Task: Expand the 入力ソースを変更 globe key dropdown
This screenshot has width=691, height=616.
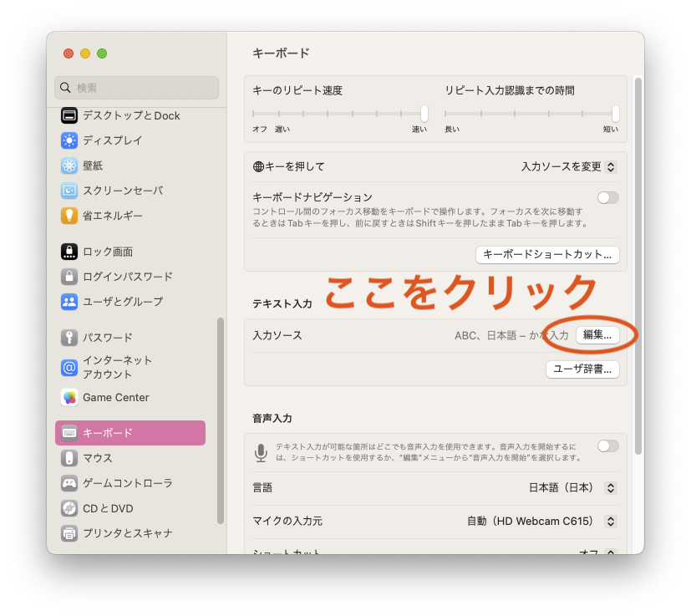Action: (569, 166)
